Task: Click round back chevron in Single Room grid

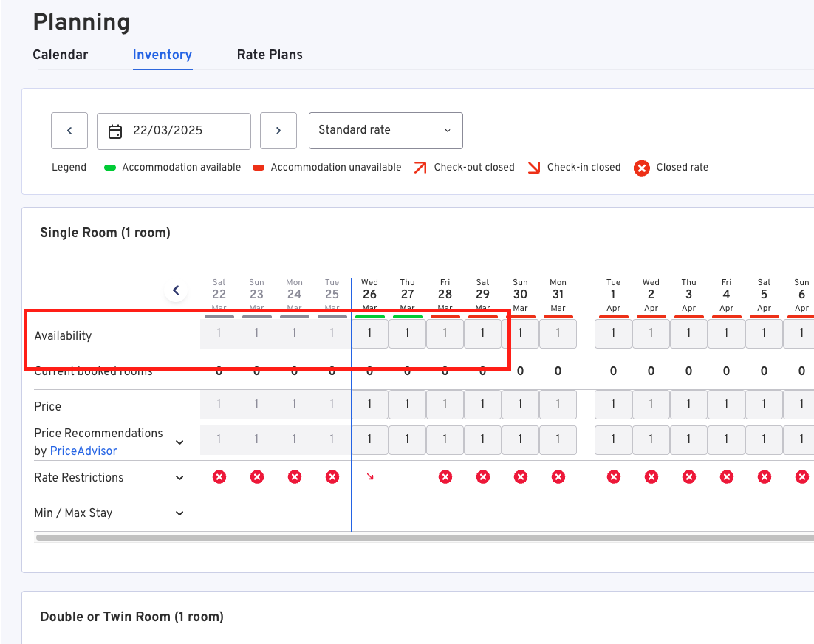Action: coord(176,290)
